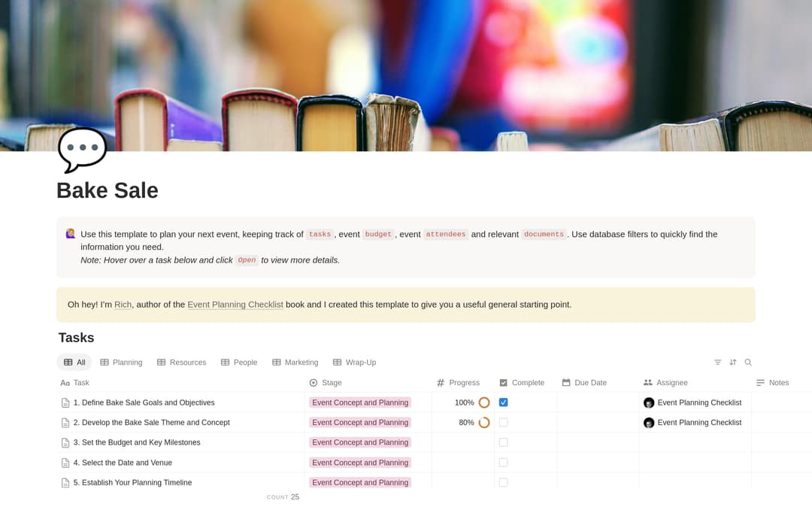This screenshot has height=507, width=812.
Task: Click the 100% progress ring
Action: click(x=484, y=403)
